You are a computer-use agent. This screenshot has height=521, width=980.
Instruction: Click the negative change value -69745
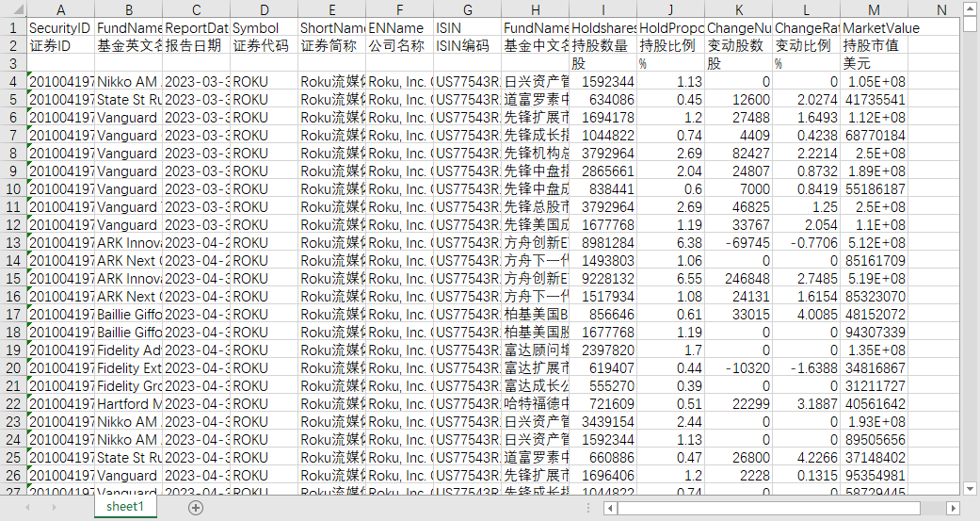tap(739, 243)
